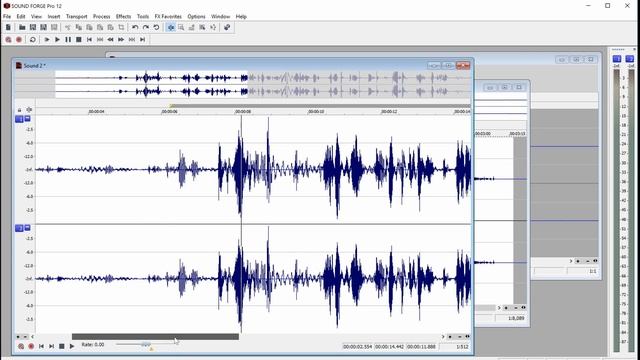Select the highlighted Edit tool
Image resolution: width=640 pixels, height=360 pixels.
pos(171,27)
